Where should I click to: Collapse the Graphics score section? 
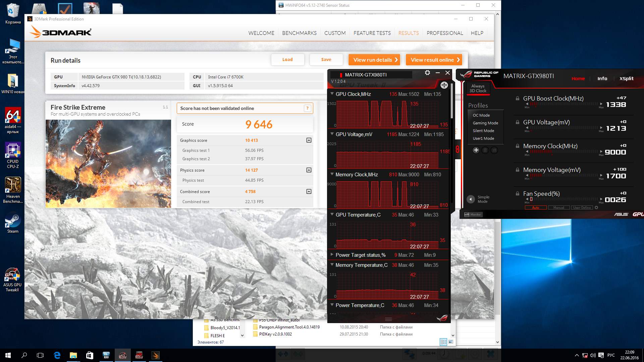pos(309,140)
